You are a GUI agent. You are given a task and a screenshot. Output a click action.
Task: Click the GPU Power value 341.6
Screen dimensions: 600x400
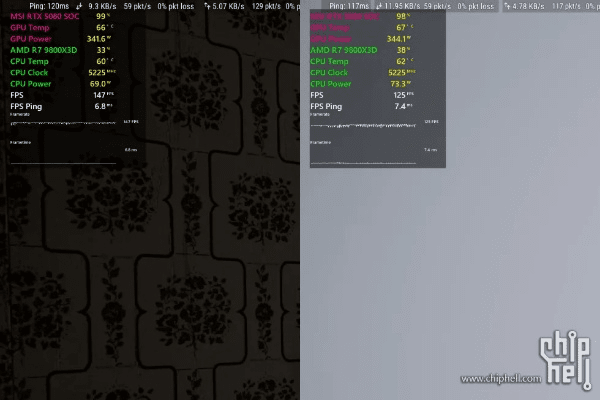coord(96,39)
